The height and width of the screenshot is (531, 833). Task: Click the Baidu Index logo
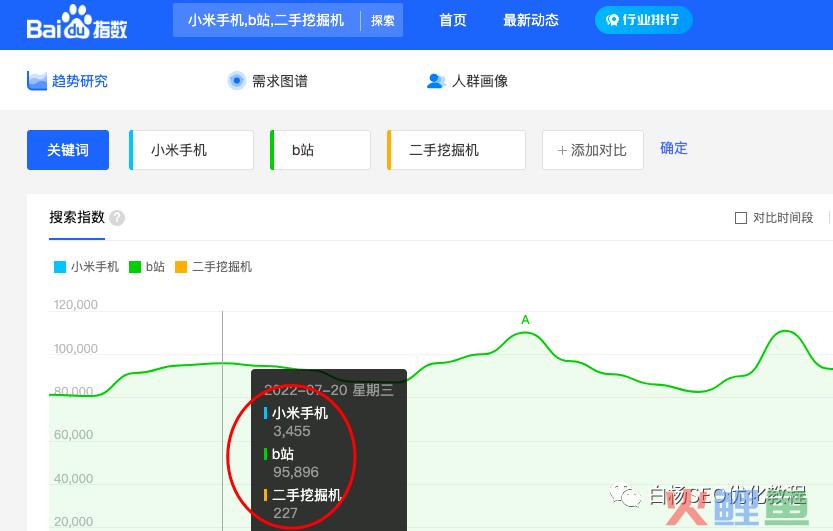tap(77, 23)
